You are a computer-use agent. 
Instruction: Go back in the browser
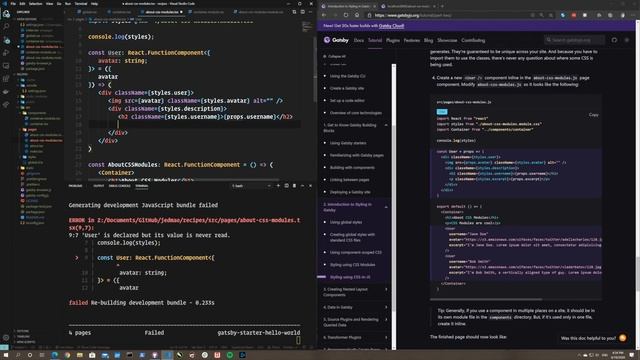[324, 15]
